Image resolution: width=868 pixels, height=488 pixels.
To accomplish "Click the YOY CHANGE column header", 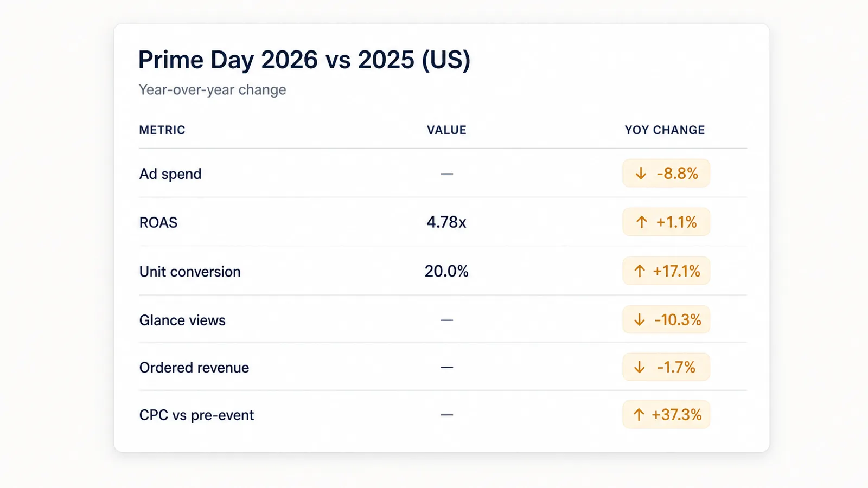I will 665,130.
